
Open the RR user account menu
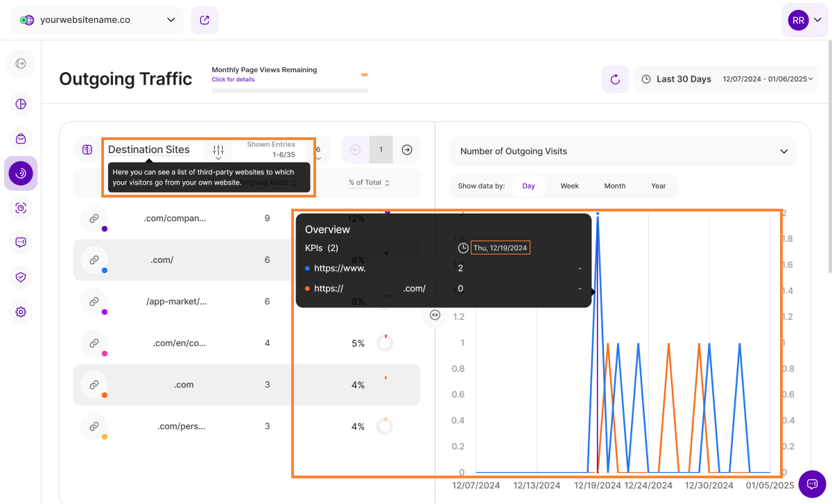(x=804, y=20)
